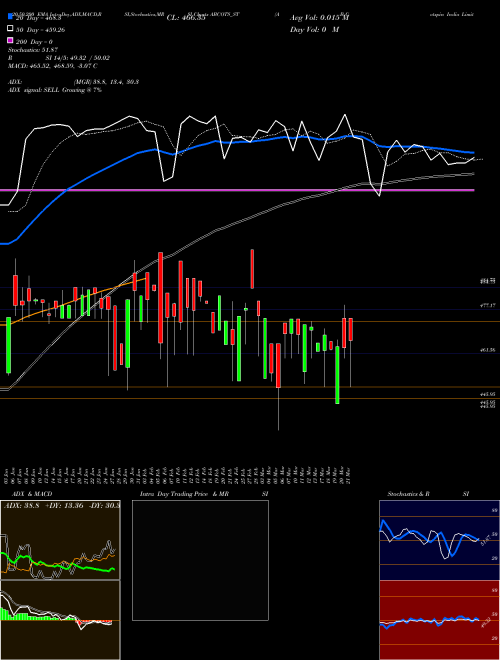Select the '20 Day - 468.3' legend text
The width and height of the screenshot is (500, 660).
click(x=38, y=18)
